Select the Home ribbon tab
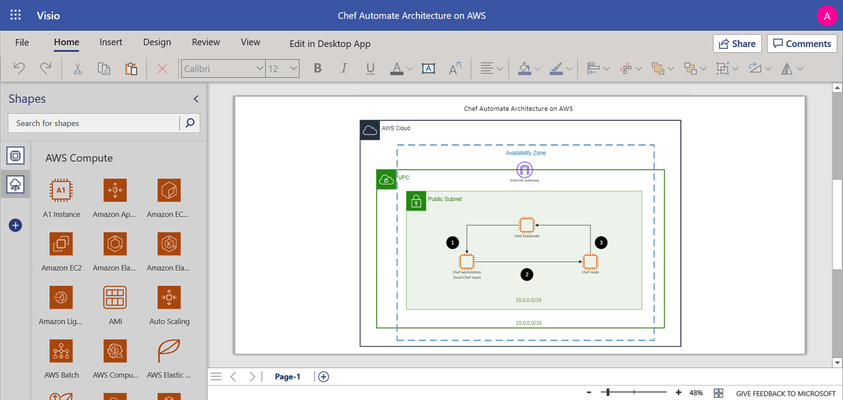The height and width of the screenshot is (400, 843). (x=67, y=42)
